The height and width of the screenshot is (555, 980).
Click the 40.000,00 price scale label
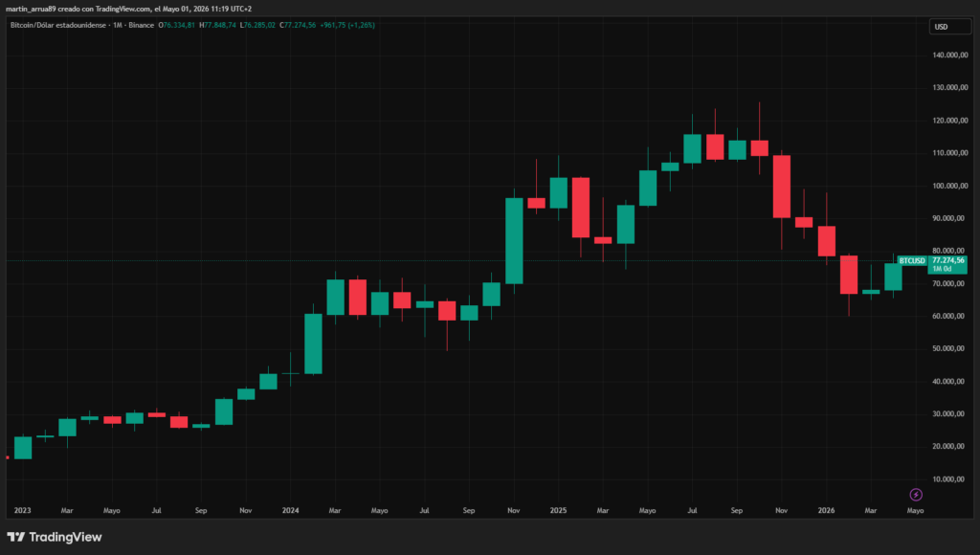[x=948, y=381]
